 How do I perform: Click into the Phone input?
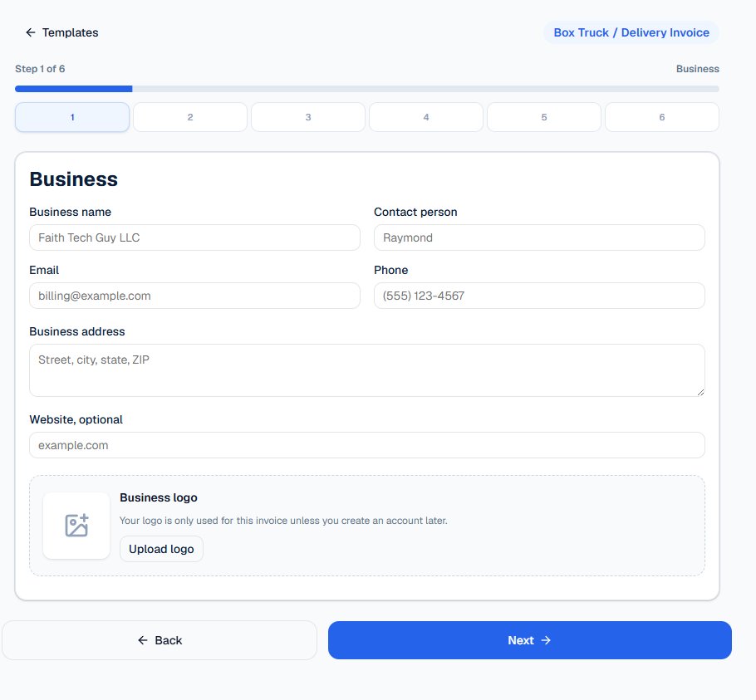pos(539,296)
